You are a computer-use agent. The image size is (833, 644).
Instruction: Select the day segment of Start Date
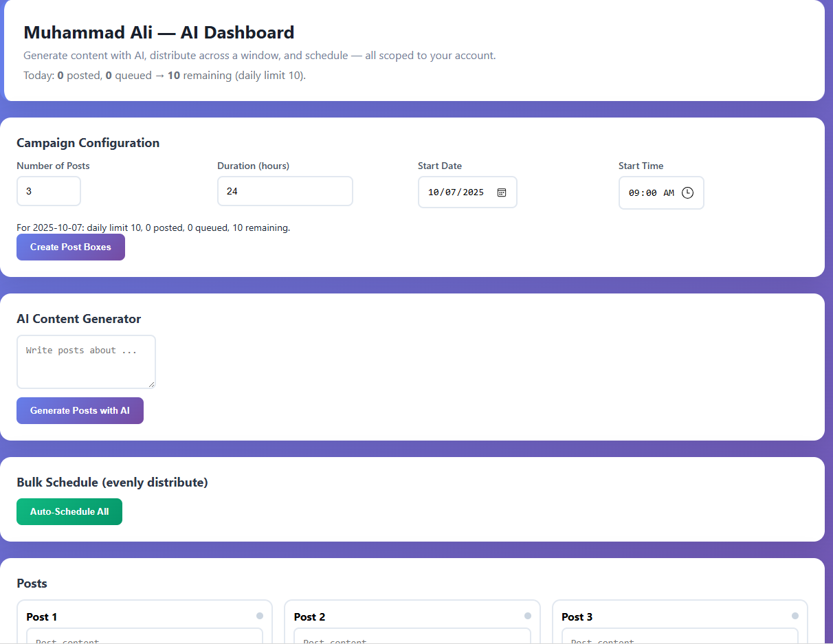pyautogui.click(x=451, y=192)
